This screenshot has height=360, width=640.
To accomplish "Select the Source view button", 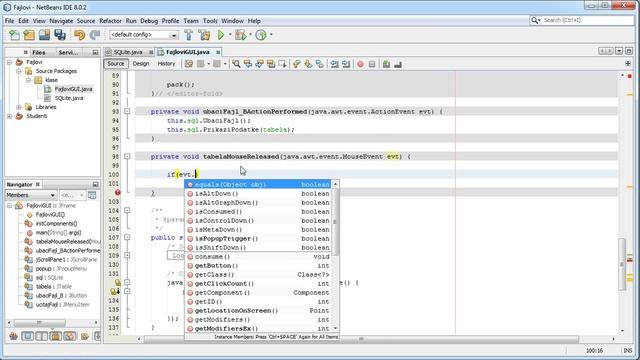I will point(116,64).
